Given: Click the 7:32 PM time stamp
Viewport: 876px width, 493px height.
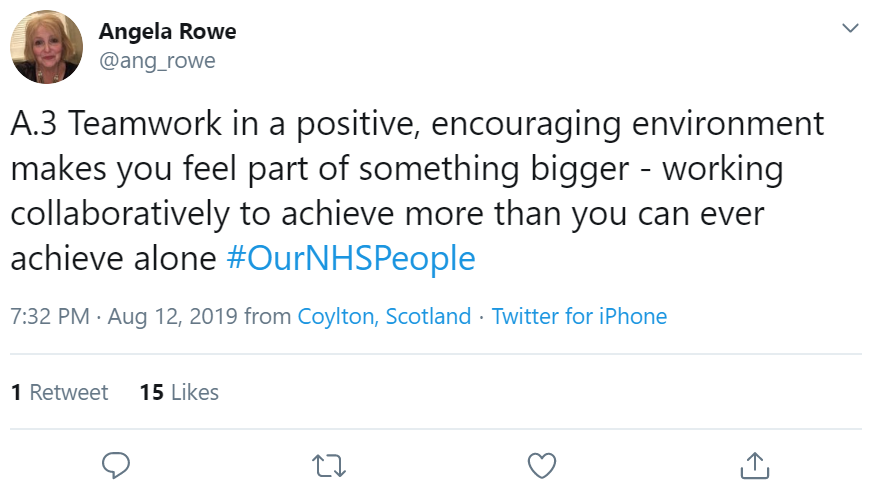Looking at the screenshot, I should tap(48, 317).
